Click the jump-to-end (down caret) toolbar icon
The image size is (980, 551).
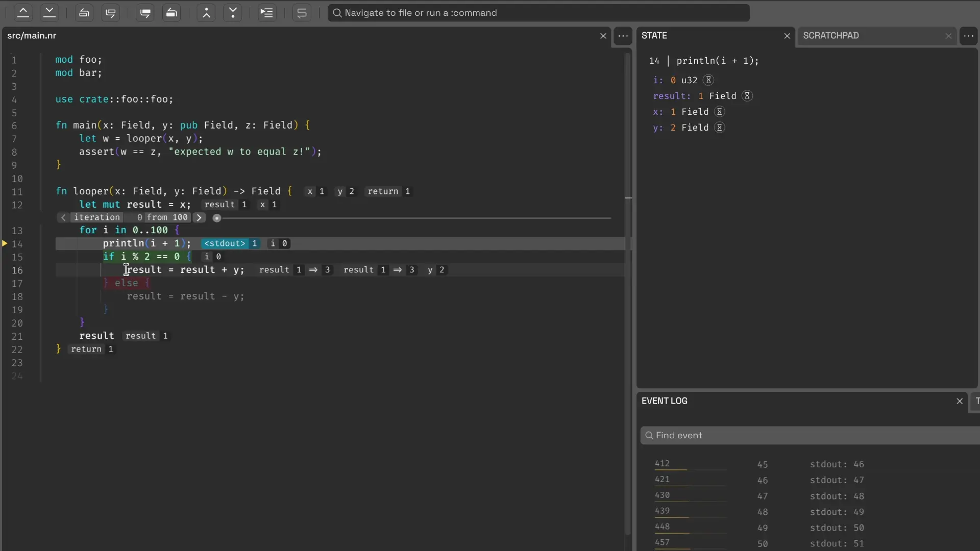(x=50, y=13)
